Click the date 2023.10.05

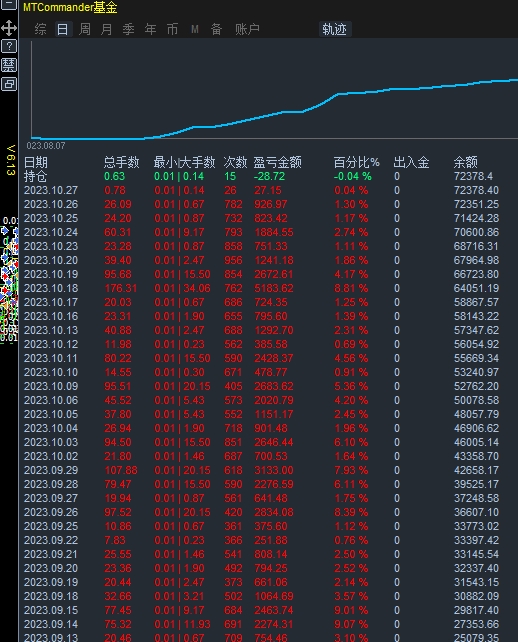coord(51,414)
